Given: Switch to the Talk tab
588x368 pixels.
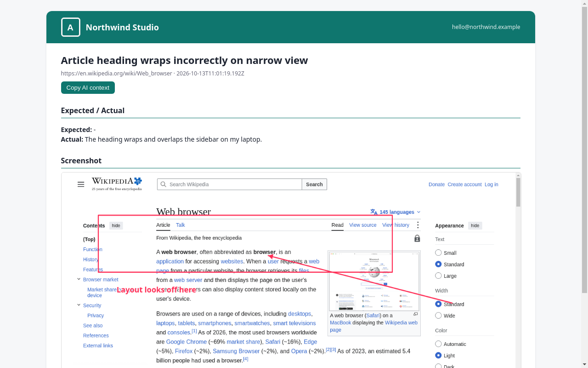Looking at the screenshot, I should click(181, 225).
